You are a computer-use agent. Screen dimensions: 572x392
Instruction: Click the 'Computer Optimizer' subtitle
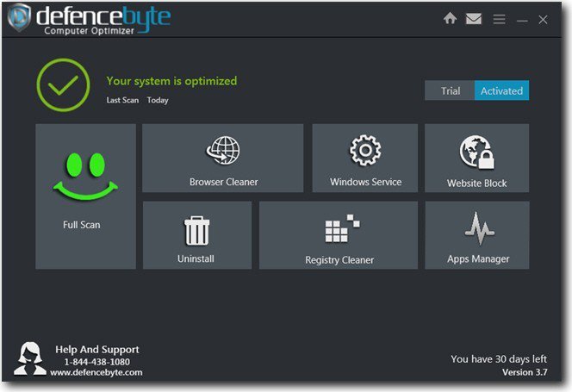89,31
